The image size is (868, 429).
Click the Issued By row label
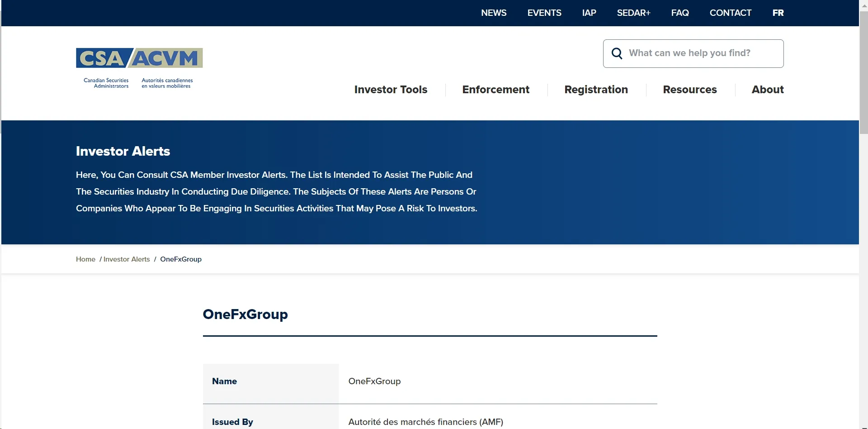pyautogui.click(x=232, y=422)
